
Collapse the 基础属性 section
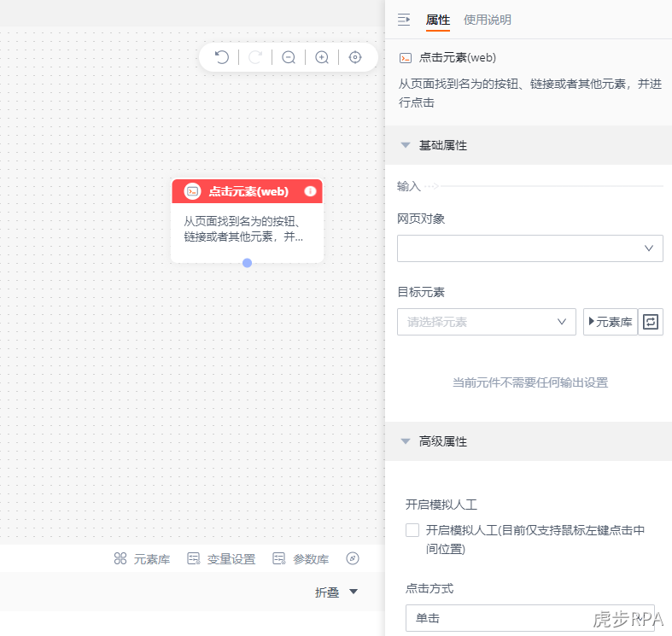click(x=406, y=145)
